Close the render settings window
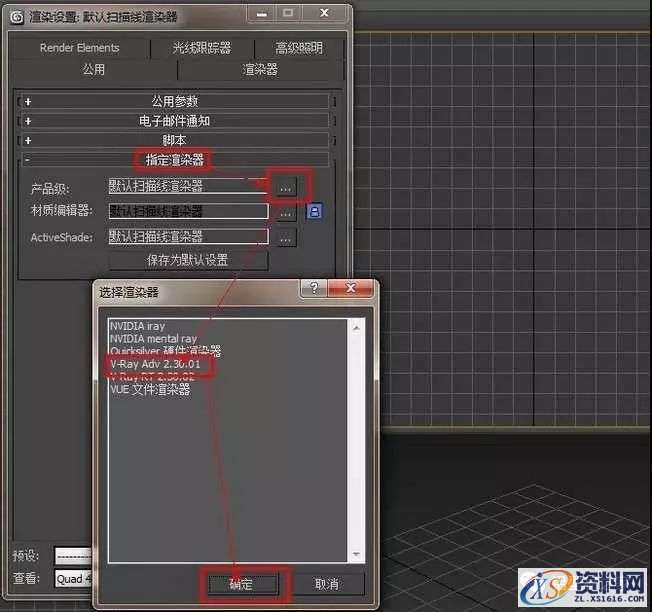The height and width of the screenshot is (612, 652). (x=324, y=14)
